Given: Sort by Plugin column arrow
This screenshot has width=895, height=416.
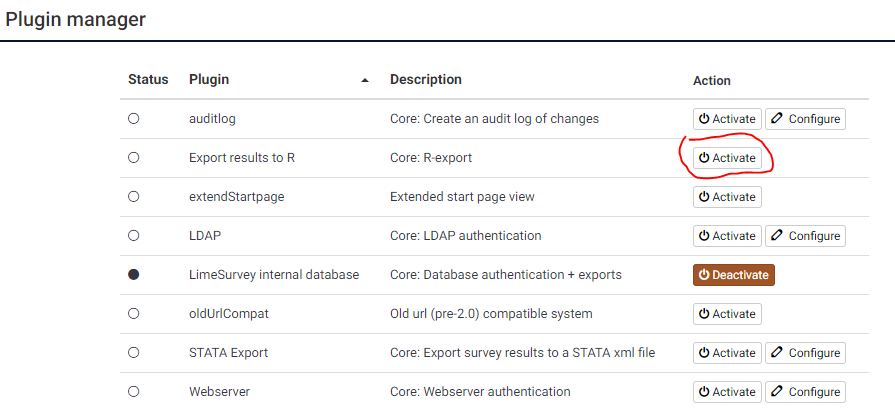Looking at the screenshot, I should 365,80.
